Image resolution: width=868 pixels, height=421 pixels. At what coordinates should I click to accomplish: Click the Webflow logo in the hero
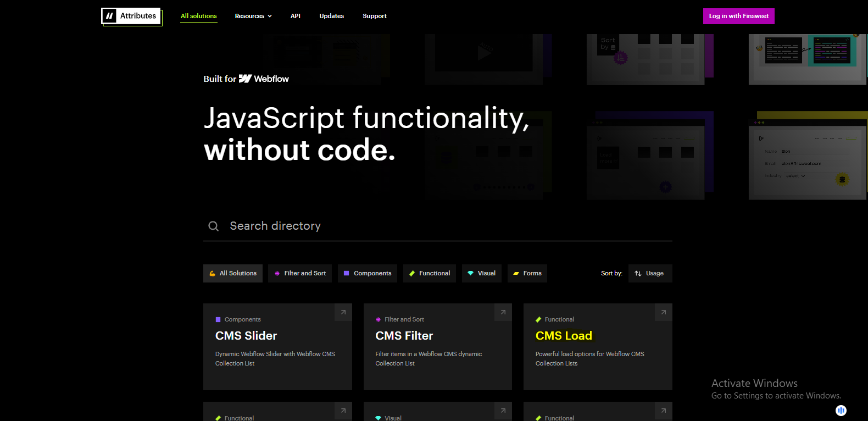[x=264, y=79]
